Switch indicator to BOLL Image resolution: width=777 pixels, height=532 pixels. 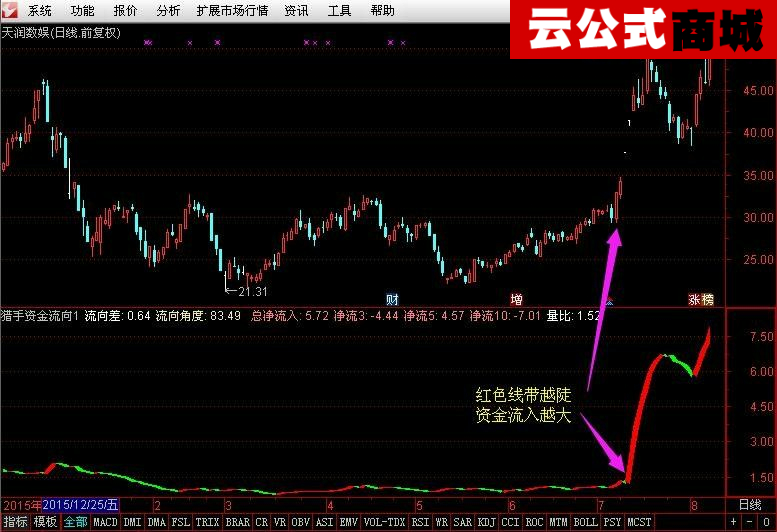pos(586,522)
